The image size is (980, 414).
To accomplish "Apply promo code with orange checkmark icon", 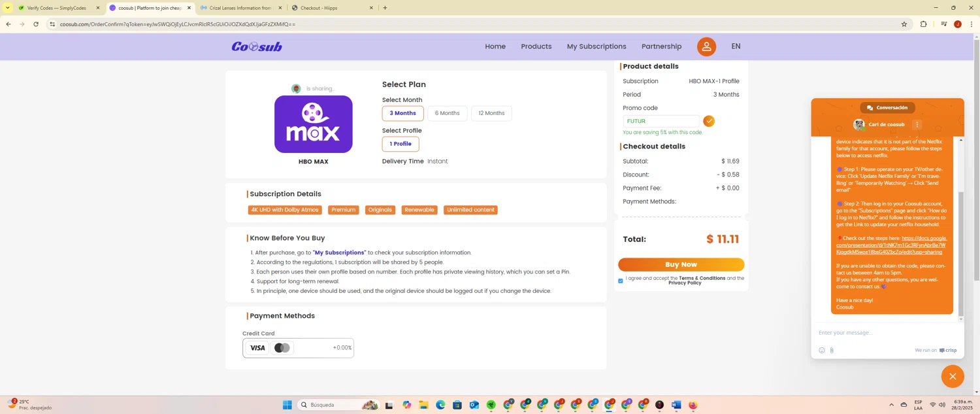I will (x=709, y=121).
